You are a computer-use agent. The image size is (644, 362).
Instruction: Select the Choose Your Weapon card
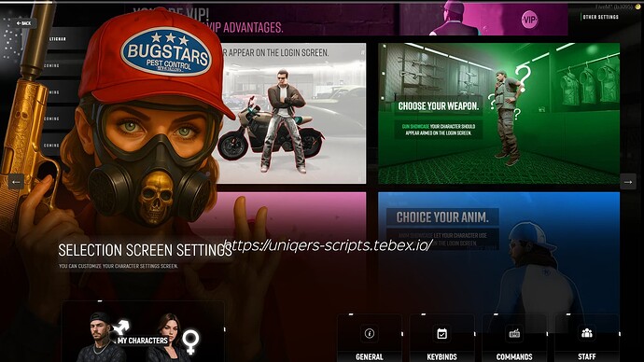coord(498,113)
